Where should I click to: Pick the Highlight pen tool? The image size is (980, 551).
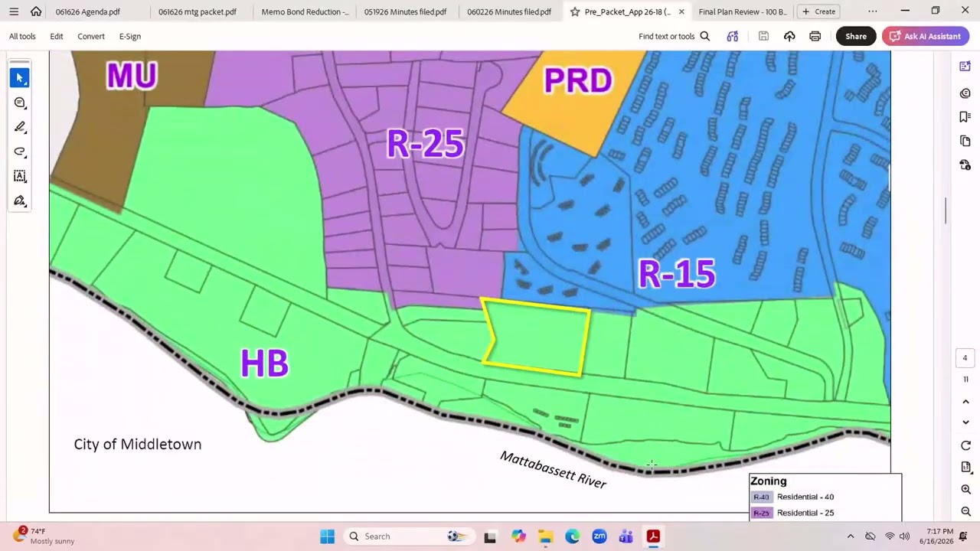(x=20, y=127)
